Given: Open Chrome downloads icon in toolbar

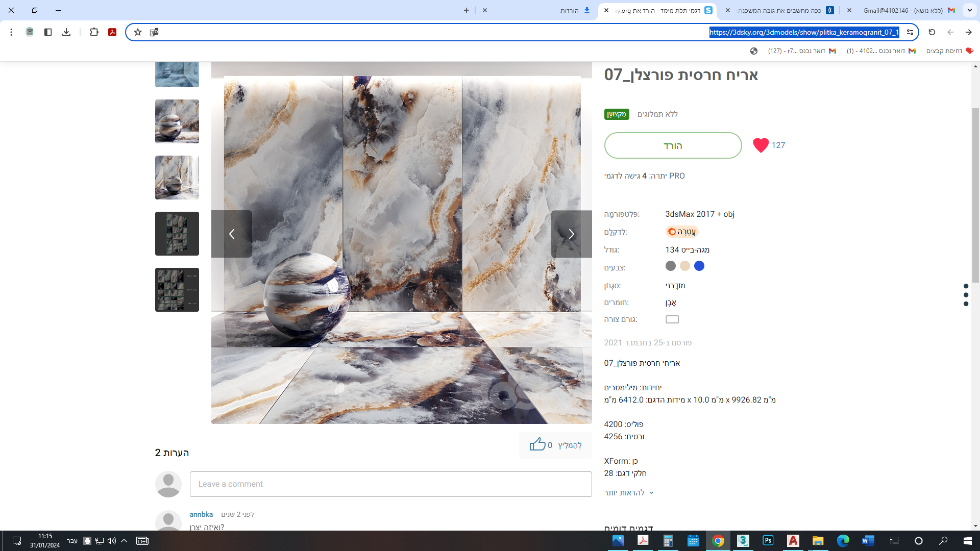Looking at the screenshot, I should click(x=66, y=32).
